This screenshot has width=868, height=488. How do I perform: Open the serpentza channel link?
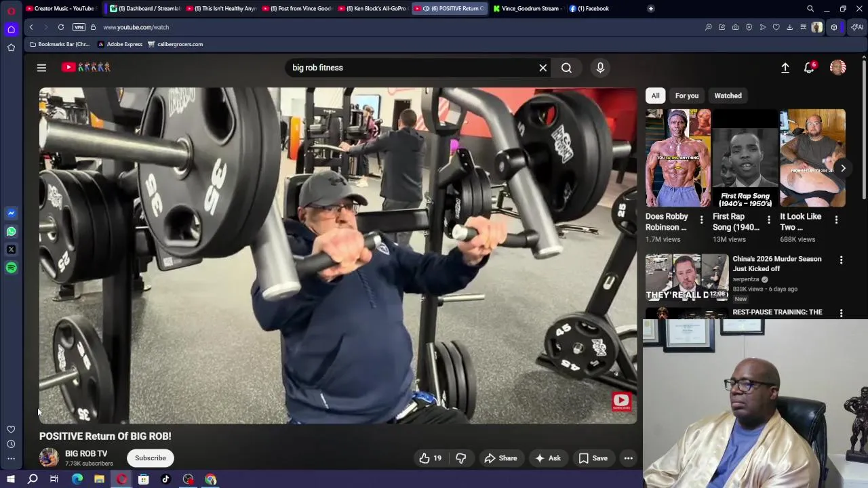(746, 279)
